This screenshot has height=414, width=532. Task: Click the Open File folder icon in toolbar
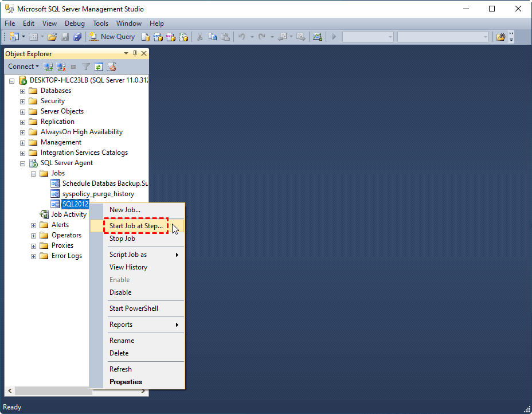[x=52, y=37]
